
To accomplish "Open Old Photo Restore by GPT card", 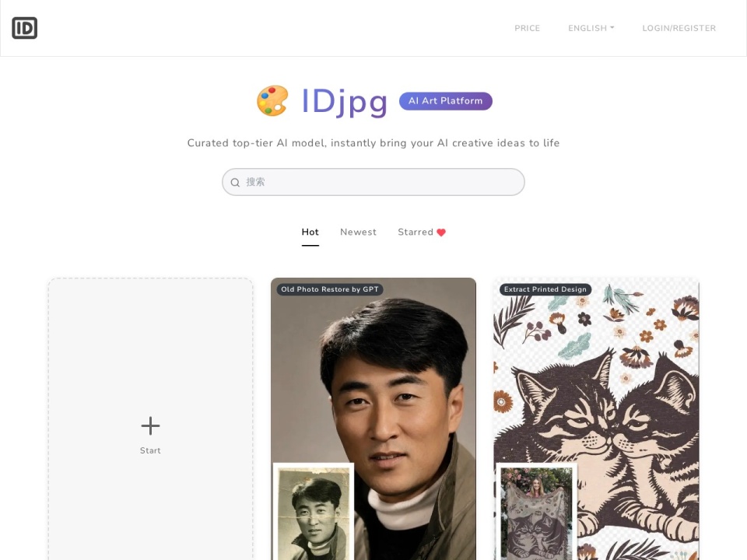I will [373, 419].
